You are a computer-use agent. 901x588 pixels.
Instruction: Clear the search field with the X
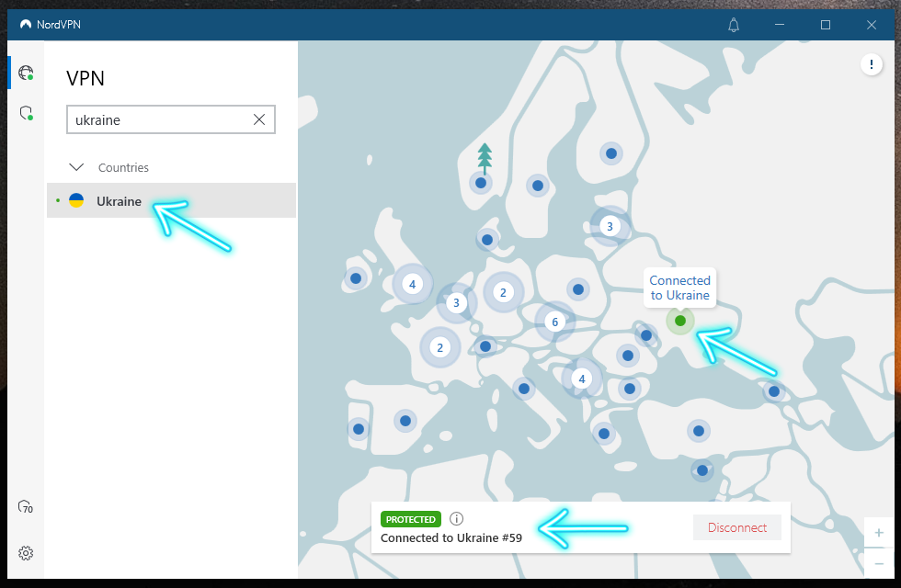[x=259, y=119]
